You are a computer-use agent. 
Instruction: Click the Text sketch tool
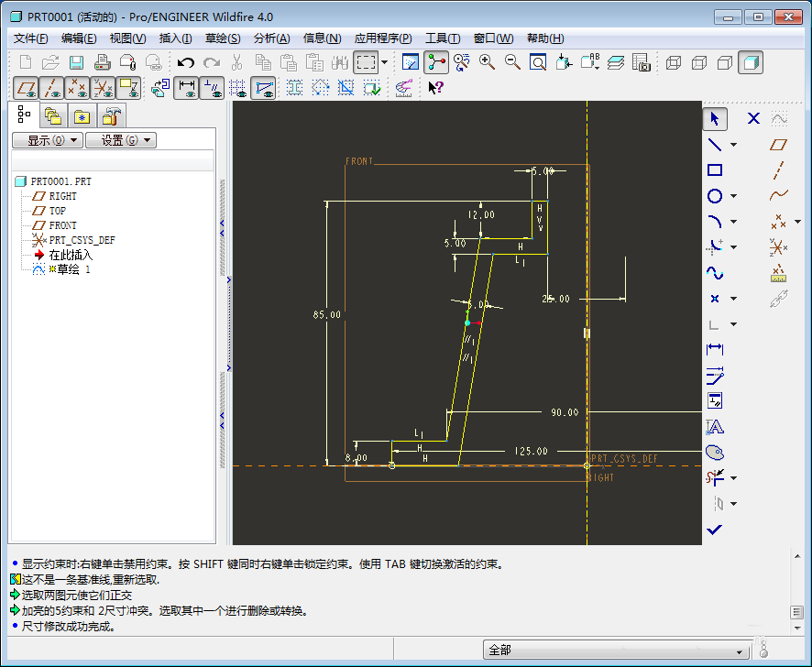715,427
